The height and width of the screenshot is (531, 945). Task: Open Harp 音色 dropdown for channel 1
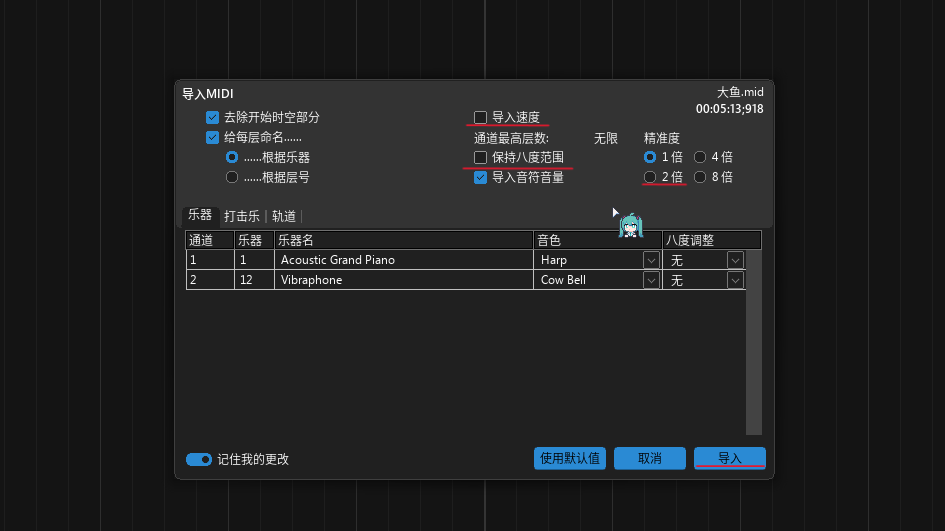(651, 260)
